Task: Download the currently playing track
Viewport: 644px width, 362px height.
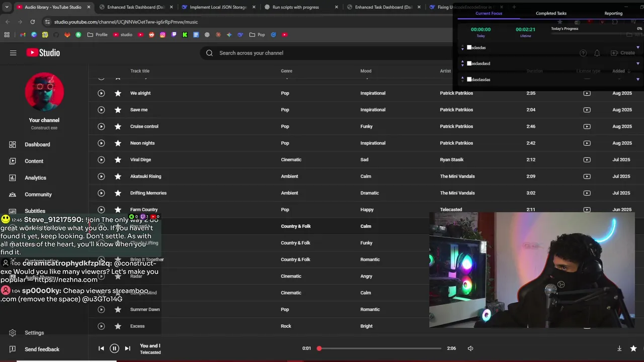Action: pos(619,348)
